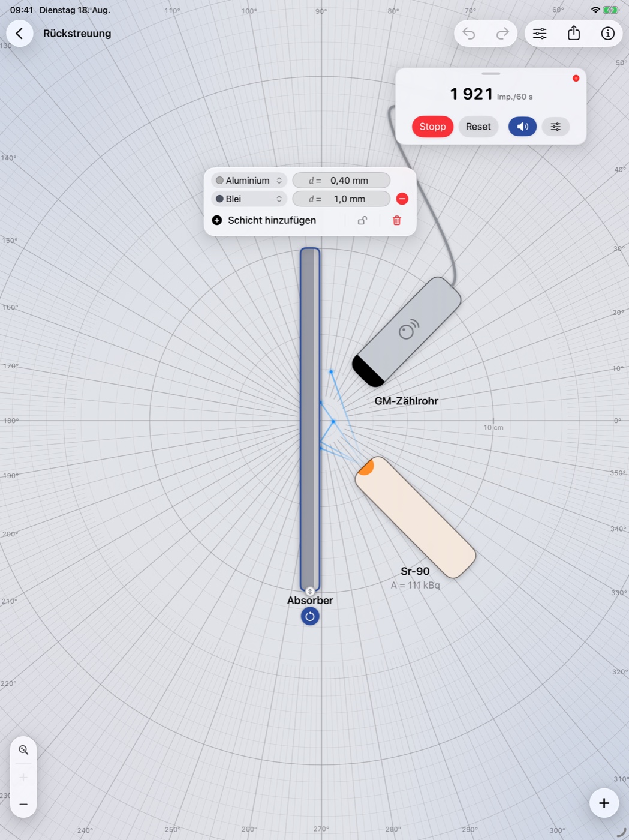This screenshot has height=840, width=629.
Task: Reset the pulse counter
Action: [x=478, y=127]
